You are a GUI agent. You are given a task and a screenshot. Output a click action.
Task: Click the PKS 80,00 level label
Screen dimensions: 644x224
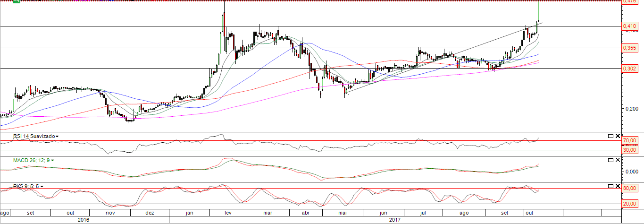click(630, 189)
